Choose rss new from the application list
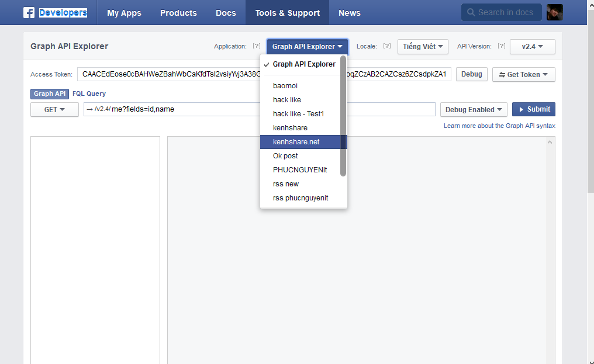Screen dimensions: 594x364 pos(303,183)
